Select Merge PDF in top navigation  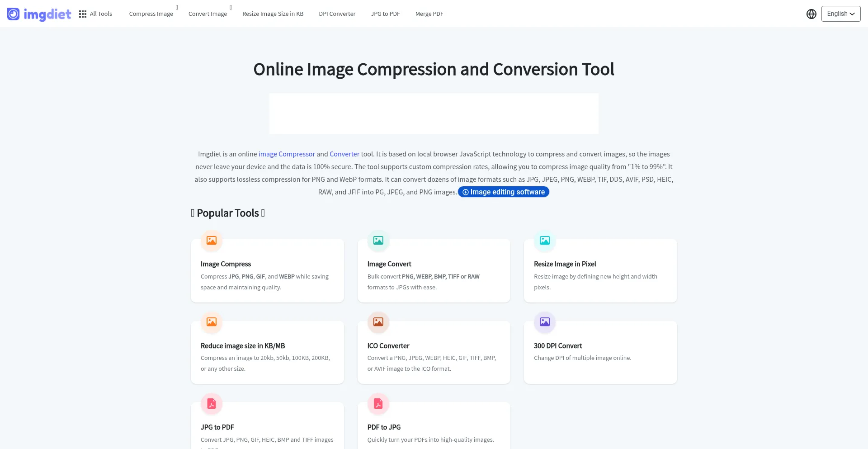[x=429, y=14]
